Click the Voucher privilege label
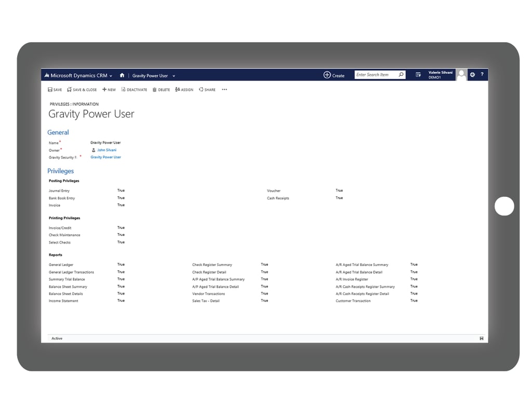The height and width of the screenshot is (399, 532). click(x=273, y=191)
